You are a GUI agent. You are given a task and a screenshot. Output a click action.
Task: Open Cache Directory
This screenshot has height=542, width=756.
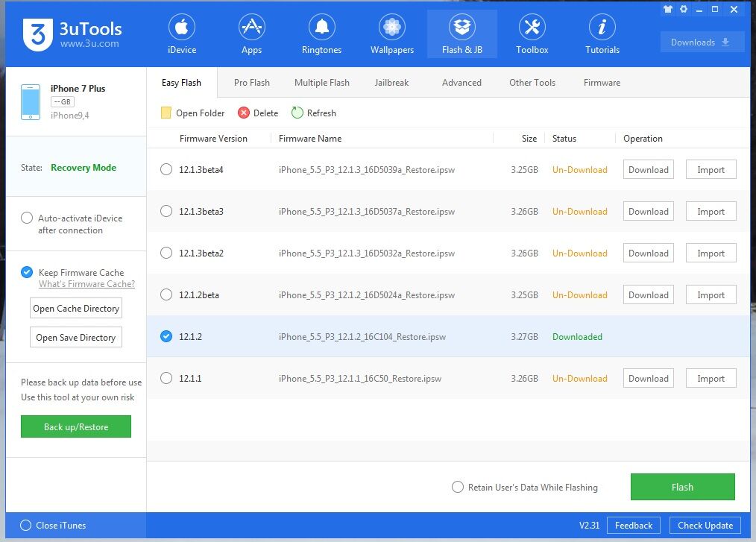coord(76,308)
